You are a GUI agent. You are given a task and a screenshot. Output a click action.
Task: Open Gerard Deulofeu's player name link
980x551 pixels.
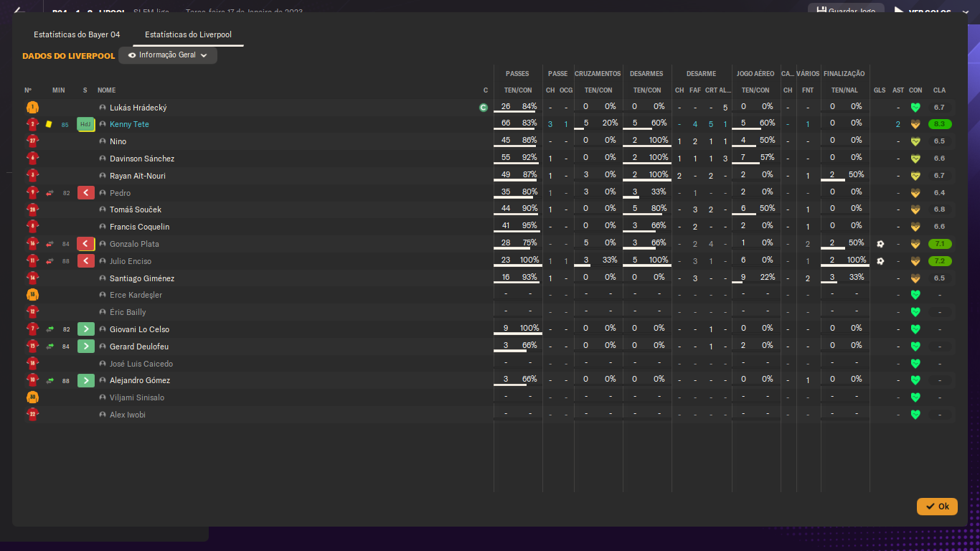(x=139, y=347)
